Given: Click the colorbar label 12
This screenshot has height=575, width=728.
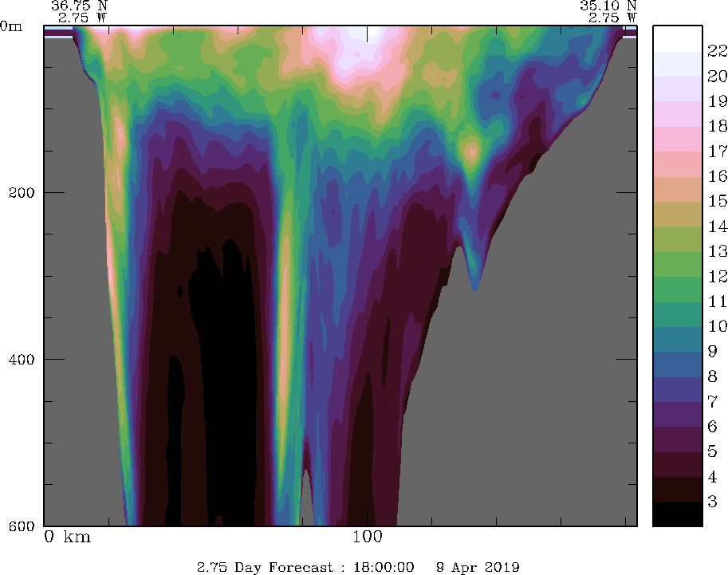Looking at the screenshot, I should 718,277.
